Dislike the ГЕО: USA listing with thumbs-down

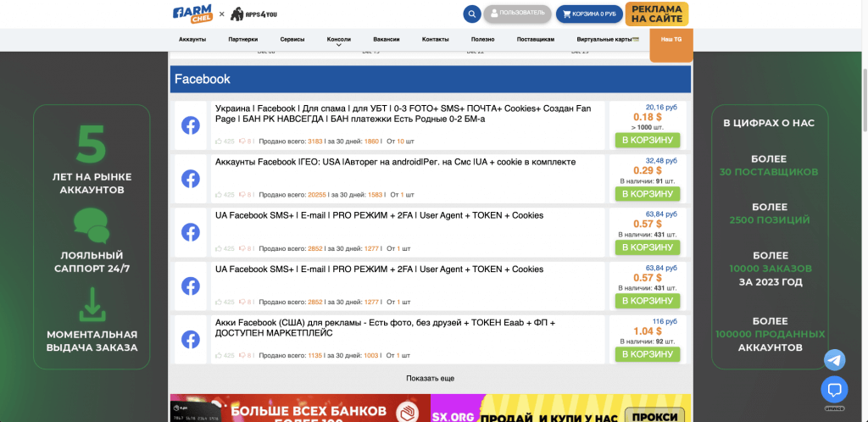242,195
